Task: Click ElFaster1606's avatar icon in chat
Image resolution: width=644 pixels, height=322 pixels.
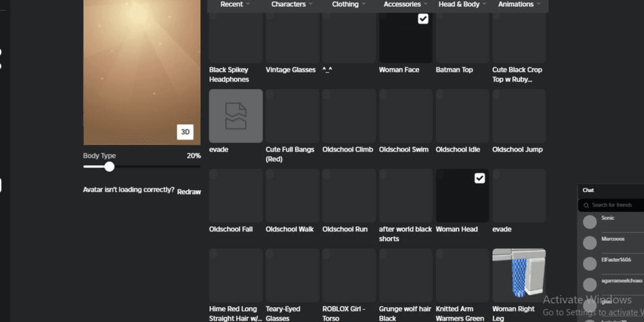Action: click(590, 263)
